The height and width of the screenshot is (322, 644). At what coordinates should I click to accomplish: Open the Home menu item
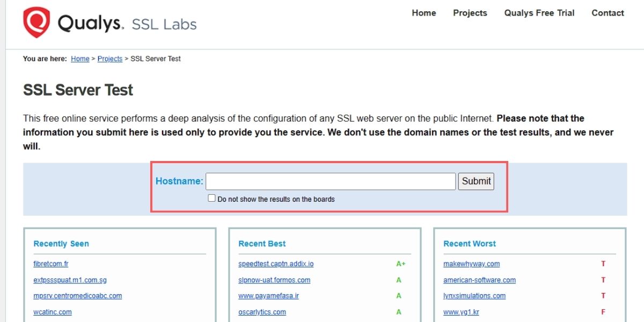pos(424,13)
